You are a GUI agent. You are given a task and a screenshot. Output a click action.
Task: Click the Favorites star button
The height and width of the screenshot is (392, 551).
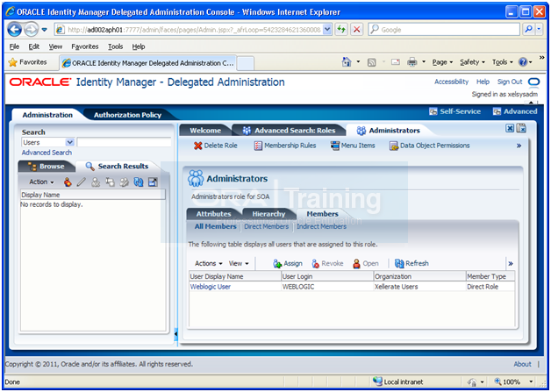pyautogui.click(x=28, y=62)
